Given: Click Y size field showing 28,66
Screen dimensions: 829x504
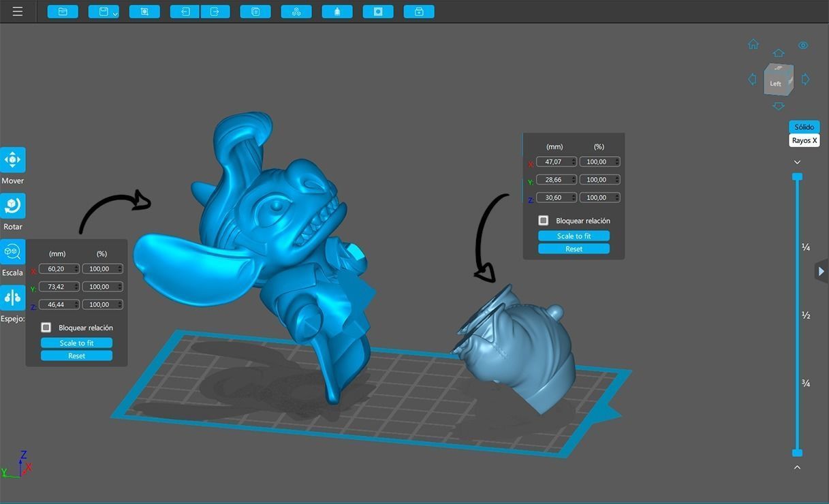Looking at the screenshot, I should click(557, 180).
